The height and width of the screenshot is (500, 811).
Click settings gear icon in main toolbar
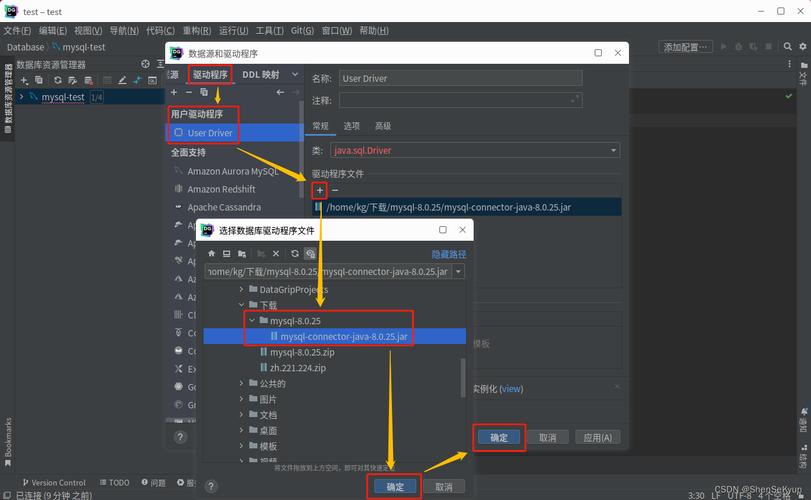click(x=803, y=47)
